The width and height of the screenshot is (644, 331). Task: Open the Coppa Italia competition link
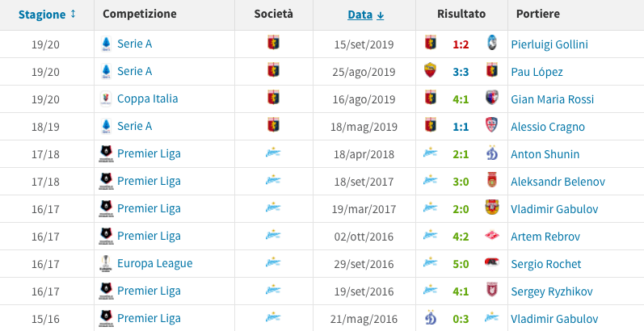(x=147, y=98)
